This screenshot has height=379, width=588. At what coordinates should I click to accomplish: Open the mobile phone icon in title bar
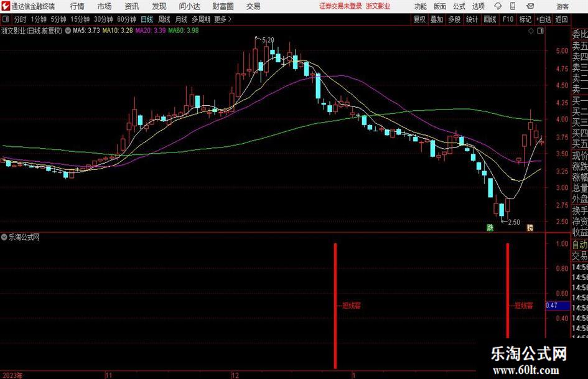click(513, 6)
